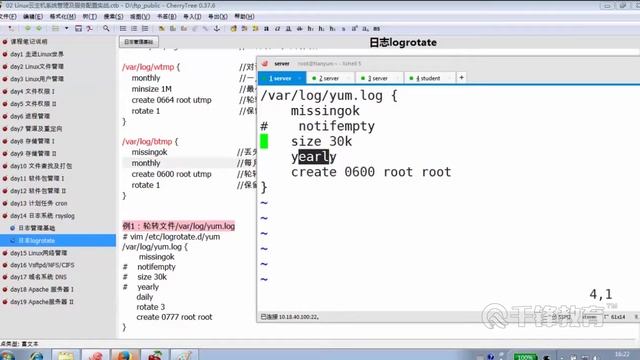Viewport: 640px width, 360px height.
Task: Add new terminal tab with plus button
Action: point(461,78)
